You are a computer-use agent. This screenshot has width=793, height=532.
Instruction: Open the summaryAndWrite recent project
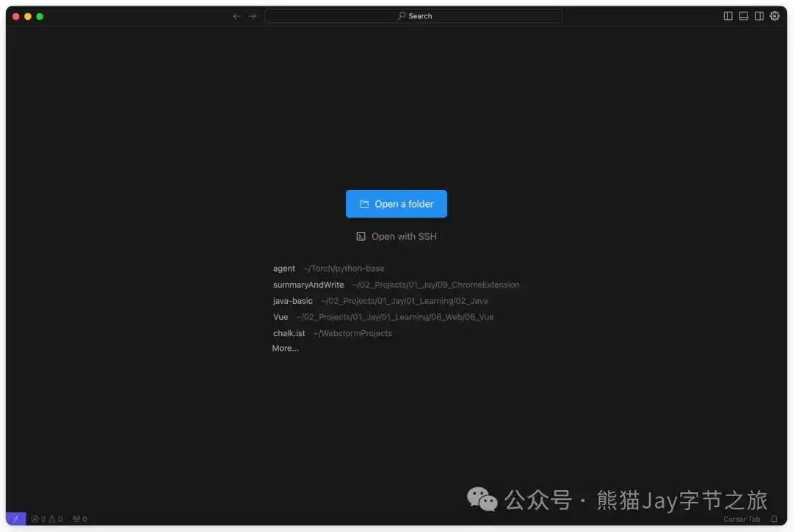308,284
